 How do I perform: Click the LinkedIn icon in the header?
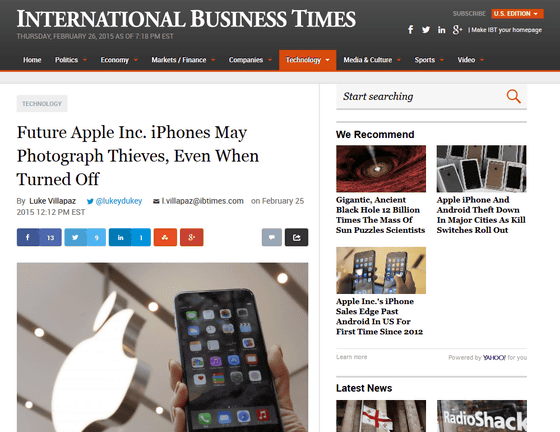tap(441, 30)
